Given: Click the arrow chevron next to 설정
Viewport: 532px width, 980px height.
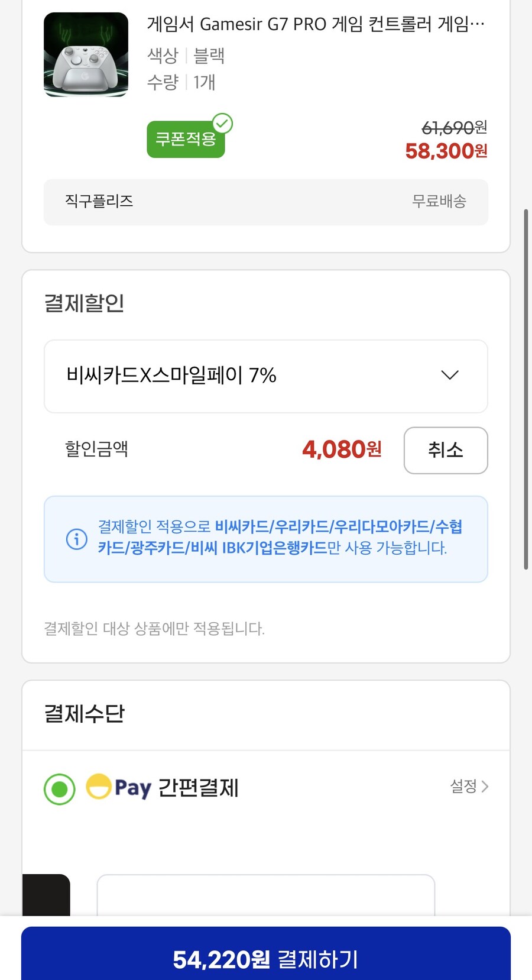Looking at the screenshot, I should point(486,787).
